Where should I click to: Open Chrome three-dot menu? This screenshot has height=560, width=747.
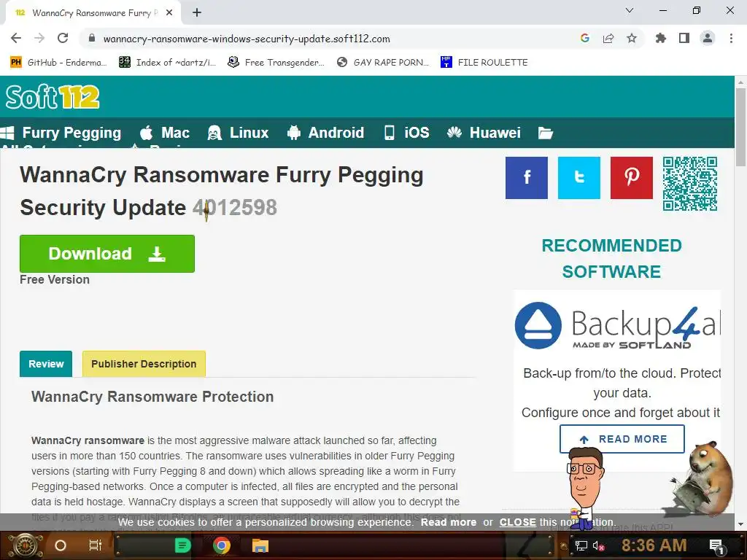[731, 38]
